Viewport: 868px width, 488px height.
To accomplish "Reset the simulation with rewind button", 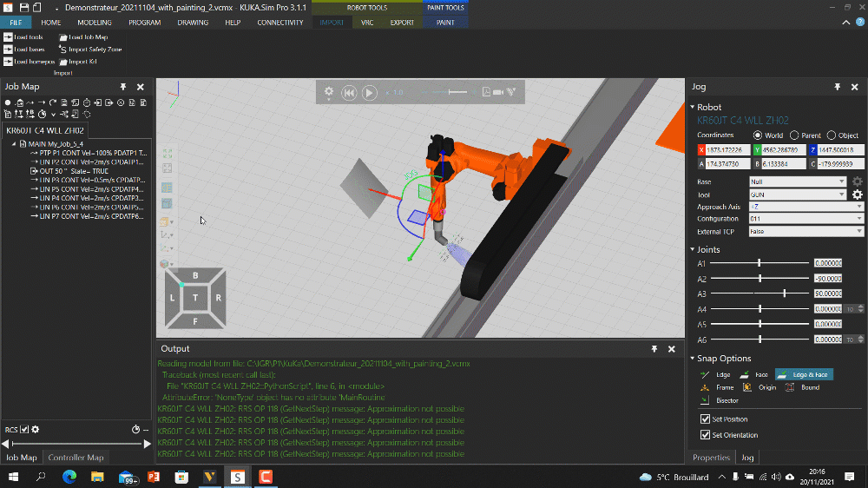I will (349, 93).
